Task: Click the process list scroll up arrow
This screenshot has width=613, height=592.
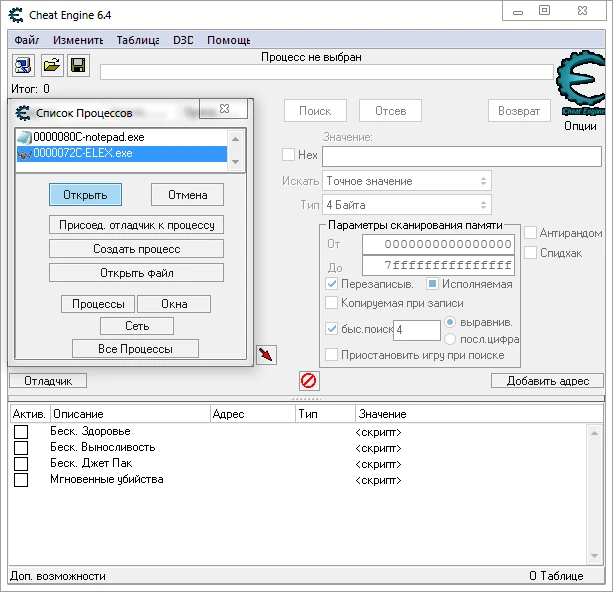Action: (235, 139)
